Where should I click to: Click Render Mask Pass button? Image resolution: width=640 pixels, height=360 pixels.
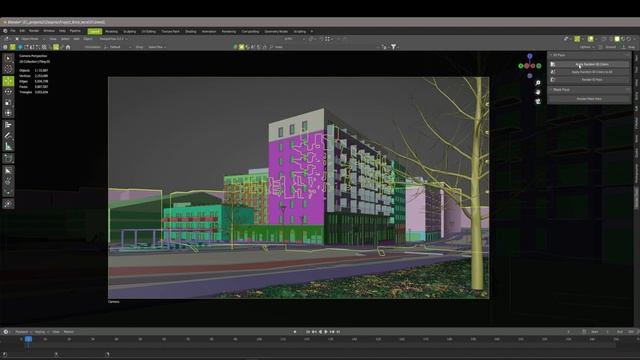click(589, 99)
